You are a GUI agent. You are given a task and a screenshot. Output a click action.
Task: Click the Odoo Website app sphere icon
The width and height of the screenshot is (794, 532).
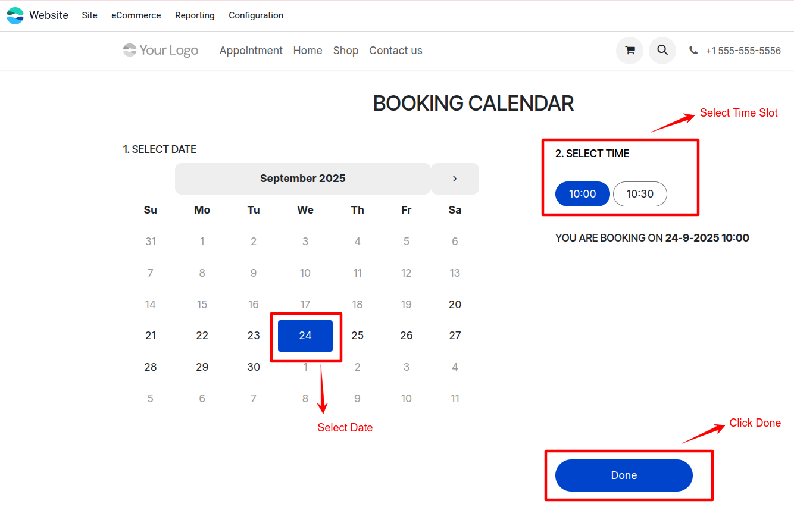point(14,15)
